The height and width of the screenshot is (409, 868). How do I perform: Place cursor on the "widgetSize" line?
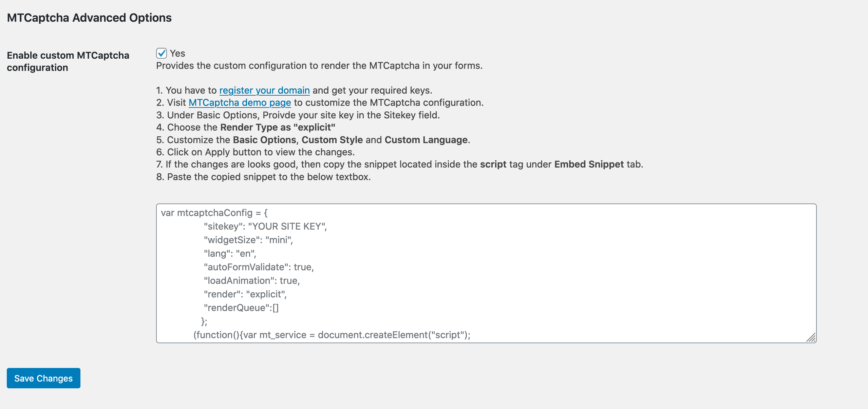click(x=248, y=240)
